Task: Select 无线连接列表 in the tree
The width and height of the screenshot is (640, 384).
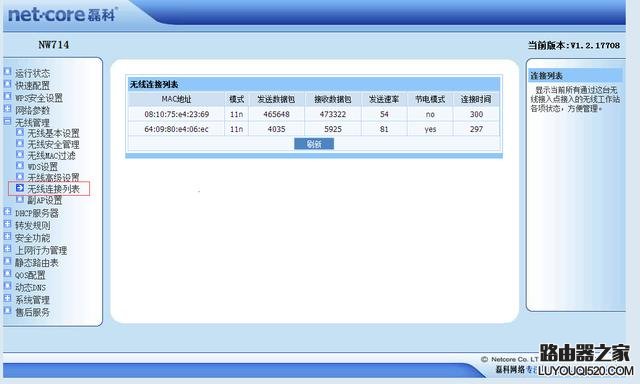Action: click(53, 189)
